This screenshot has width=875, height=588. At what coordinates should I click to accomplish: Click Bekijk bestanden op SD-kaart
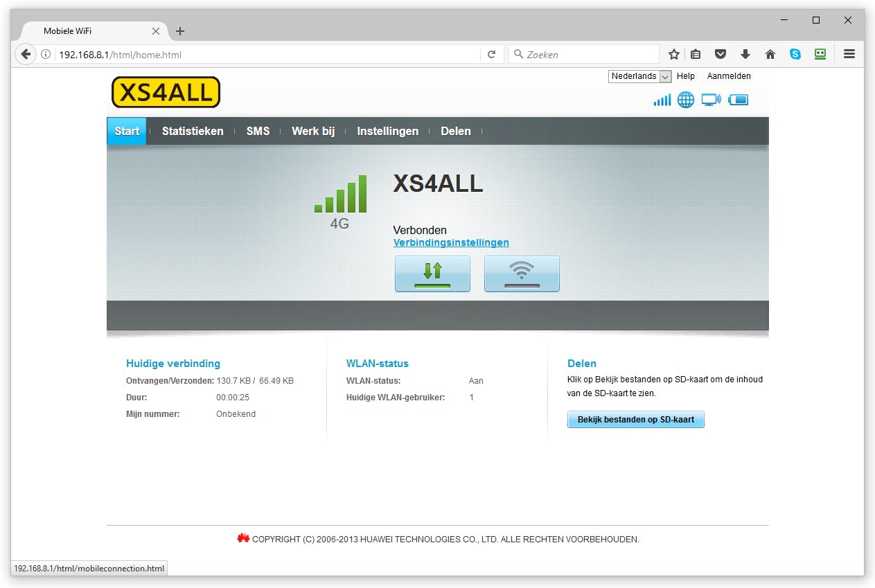(635, 419)
